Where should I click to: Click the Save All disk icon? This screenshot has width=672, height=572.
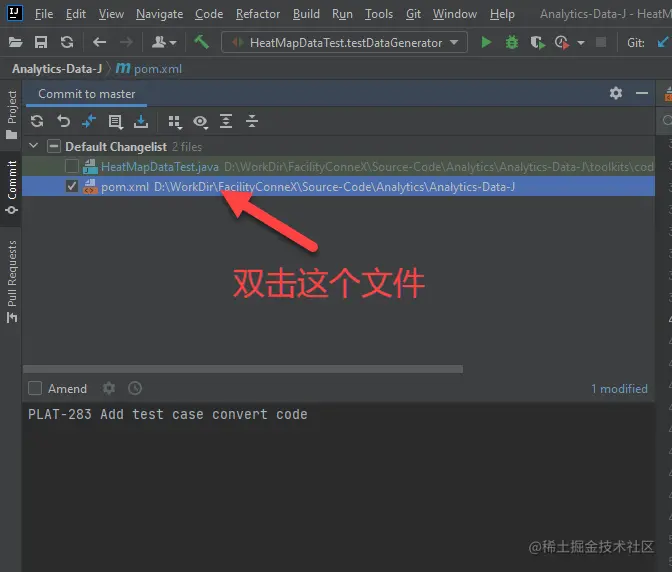tap(41, 42)
